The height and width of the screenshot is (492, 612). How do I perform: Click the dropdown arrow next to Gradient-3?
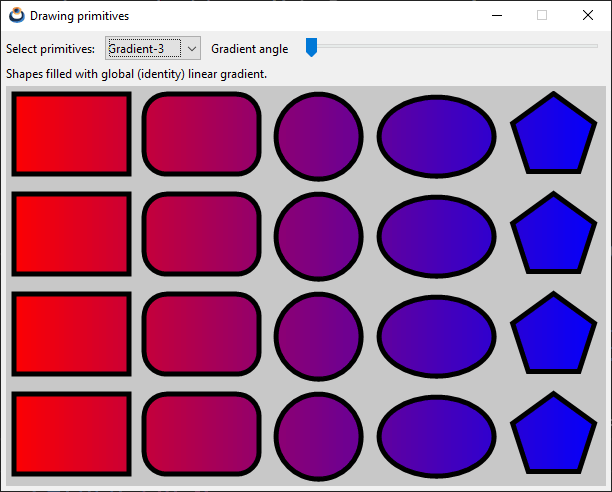point(192,49)
